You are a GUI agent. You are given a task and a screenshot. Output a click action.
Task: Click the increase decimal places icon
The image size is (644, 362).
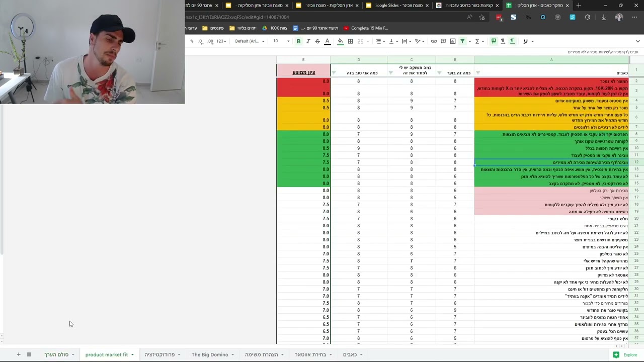pos(210,41)
